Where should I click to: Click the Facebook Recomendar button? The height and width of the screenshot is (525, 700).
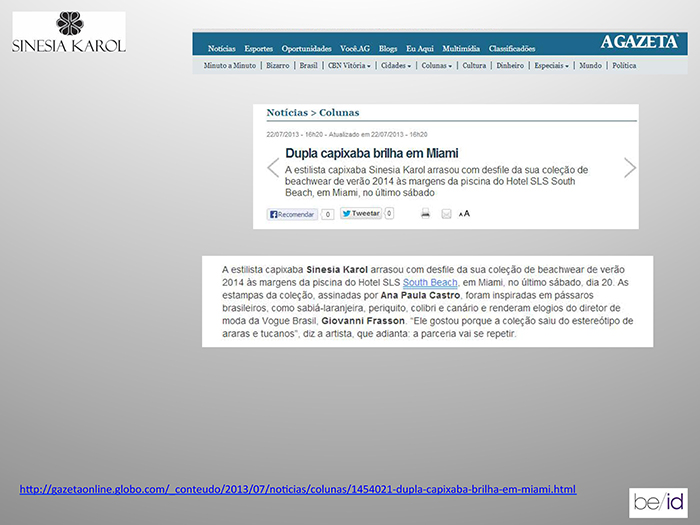[292, 214]
